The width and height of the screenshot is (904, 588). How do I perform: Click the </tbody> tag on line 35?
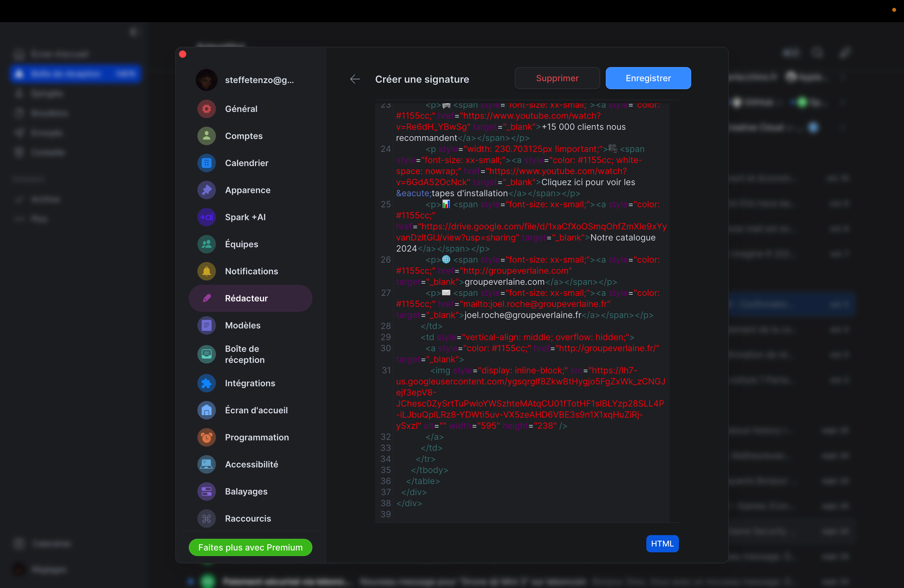(x=429, y=470)
